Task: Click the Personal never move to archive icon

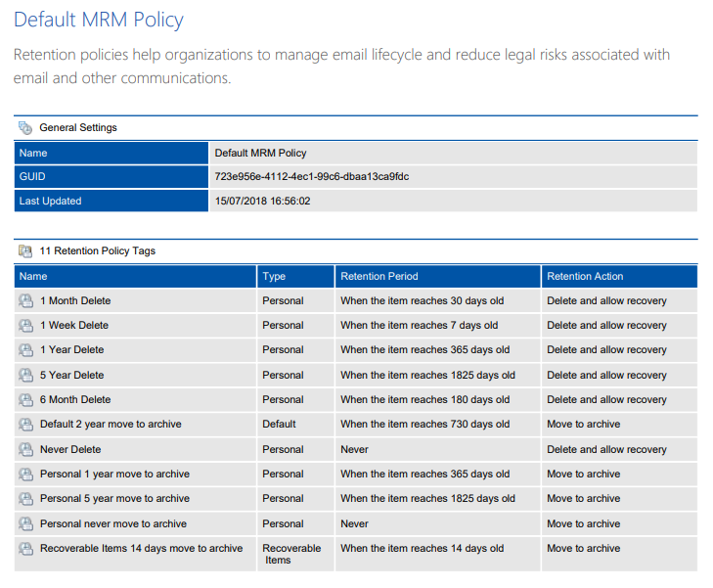Action: 26,524
